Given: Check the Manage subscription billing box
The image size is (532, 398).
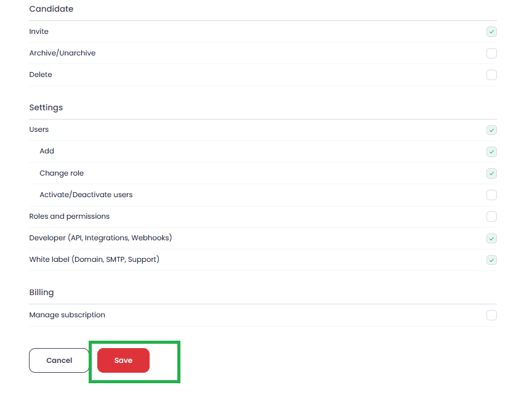Looking at the screenshot, I should coord(491,315).
